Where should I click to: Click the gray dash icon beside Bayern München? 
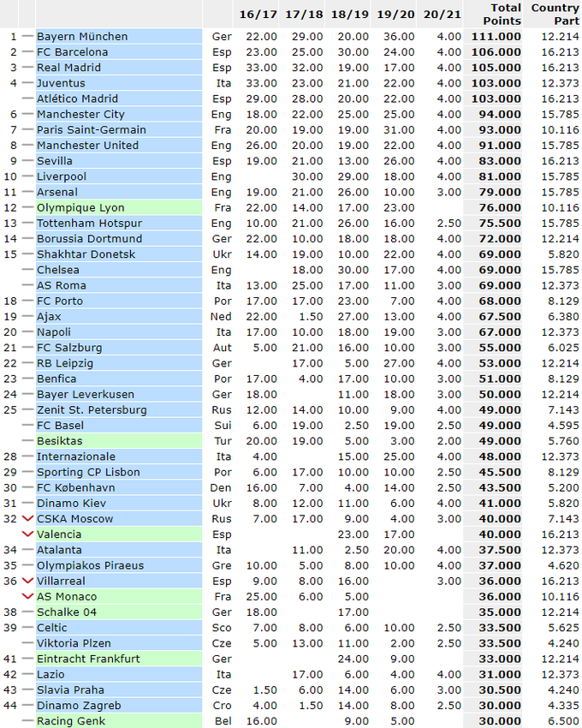27,37
